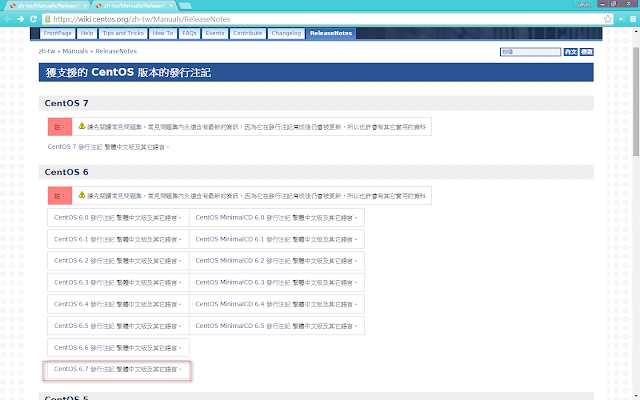Open CentOS MinimalCD 6.2 release notes
640x400 pixels.
coord(243,260)
